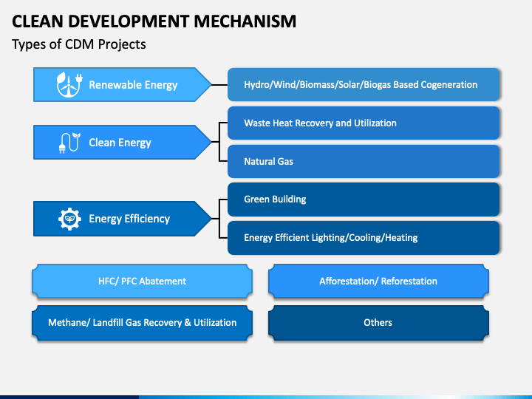Click Methane/ Landfill Gas Recovery & Utilization box
Screen dimensions: 532x399
(142, 323)
